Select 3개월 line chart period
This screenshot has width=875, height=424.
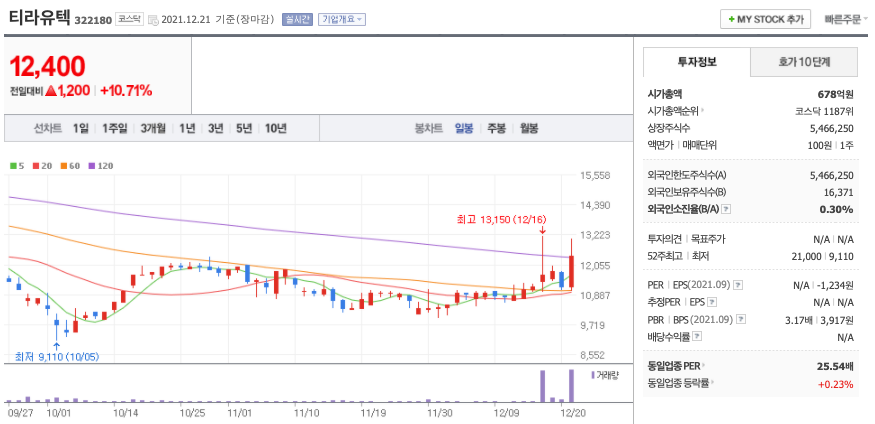(x=153, y=129)
